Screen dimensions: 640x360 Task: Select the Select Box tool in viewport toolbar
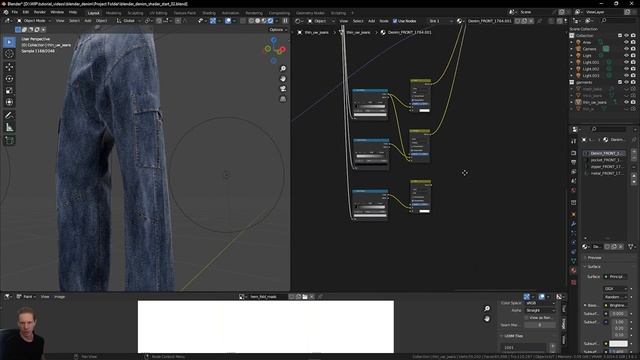(x=9, y=42)
